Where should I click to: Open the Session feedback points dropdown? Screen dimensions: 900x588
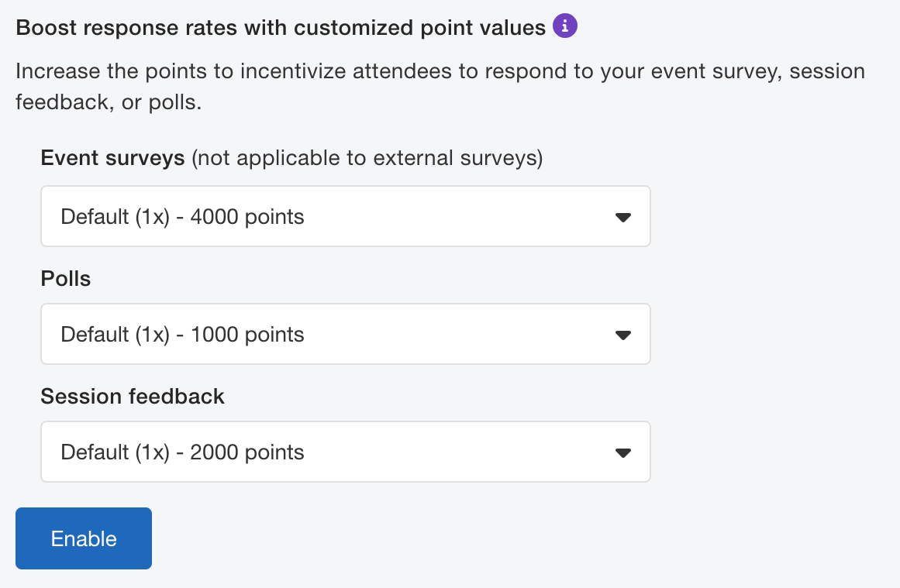click(345, 452)
